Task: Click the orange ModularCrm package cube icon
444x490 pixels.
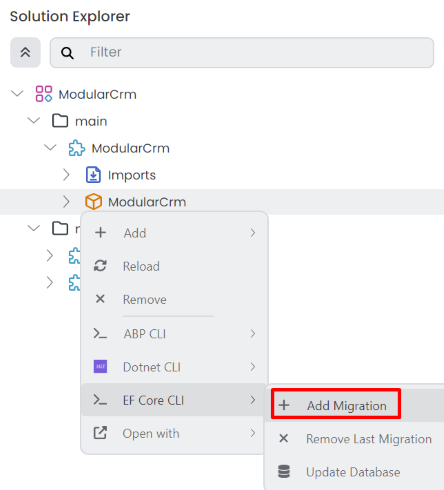Action: tap(93, 202)
